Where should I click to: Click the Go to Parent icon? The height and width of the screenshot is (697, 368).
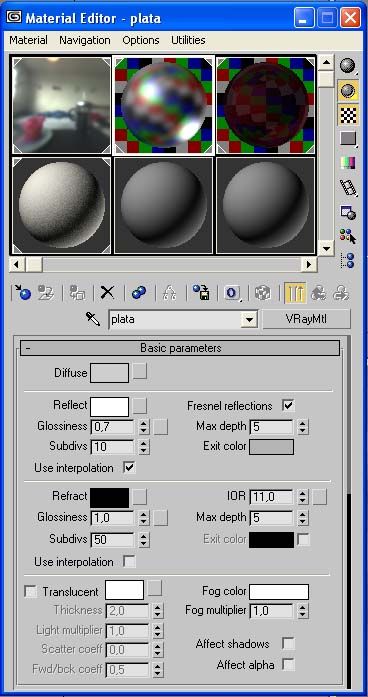(x=318, y=293)
